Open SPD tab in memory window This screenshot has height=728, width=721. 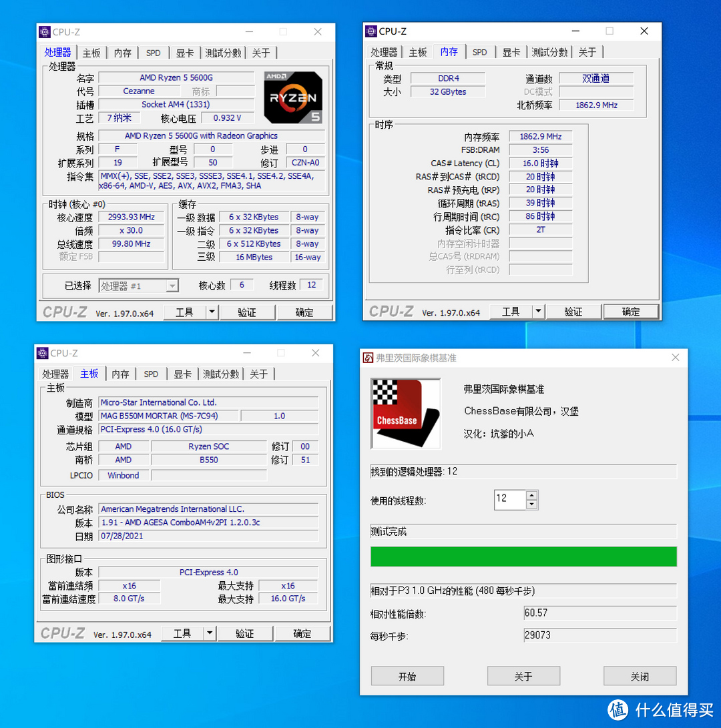480,52
